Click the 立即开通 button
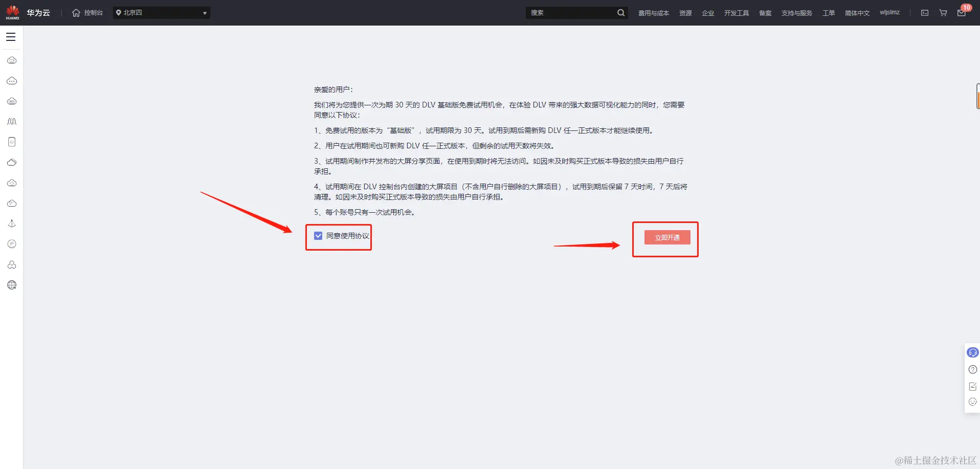980x469 pixels. tap(667, 237)
